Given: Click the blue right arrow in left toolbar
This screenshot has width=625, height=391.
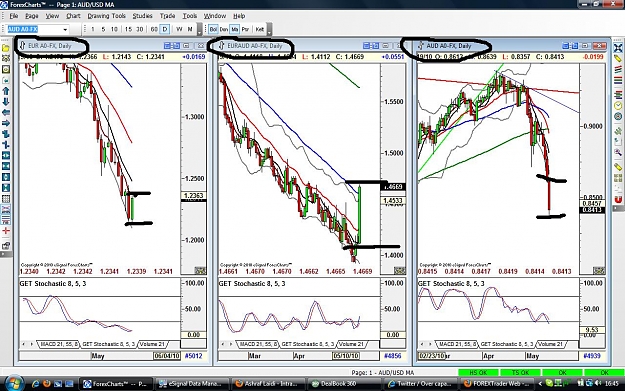Looking at the screenshot, I should click(6, 124).
